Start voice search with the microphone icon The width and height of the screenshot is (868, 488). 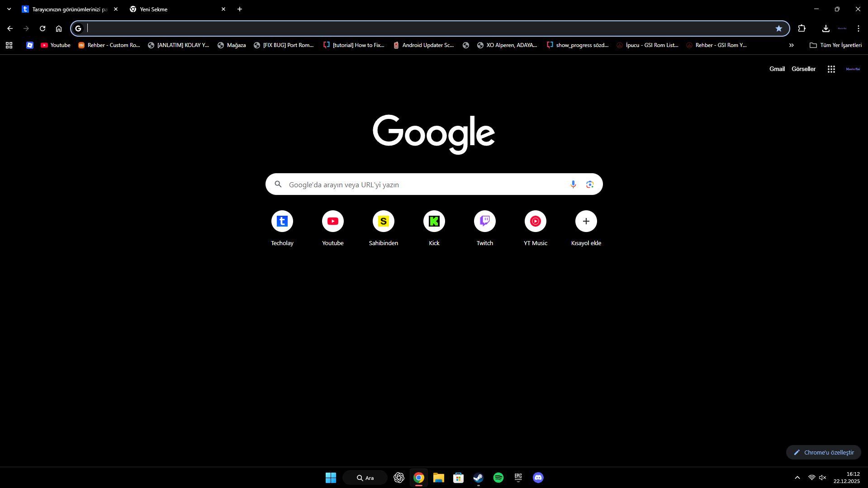click(x=573, y=184)
